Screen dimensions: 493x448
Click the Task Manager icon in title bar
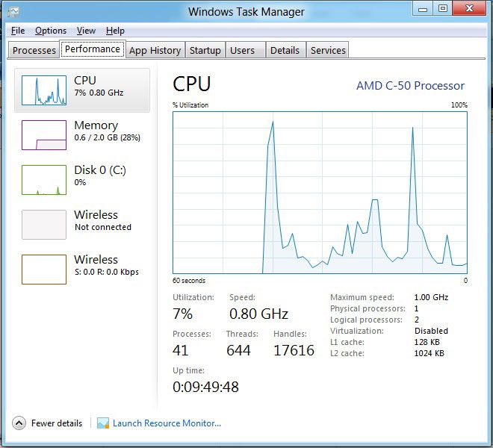[x=13, y=12]
